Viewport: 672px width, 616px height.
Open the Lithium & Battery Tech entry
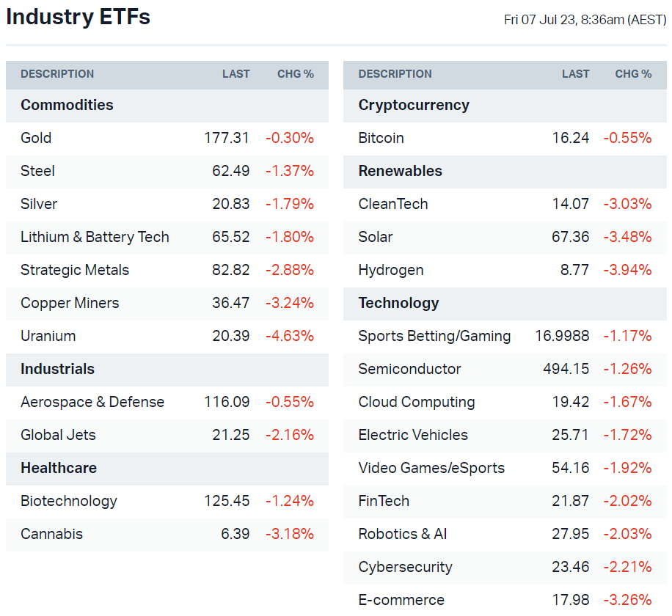click(x=95, y=237)
